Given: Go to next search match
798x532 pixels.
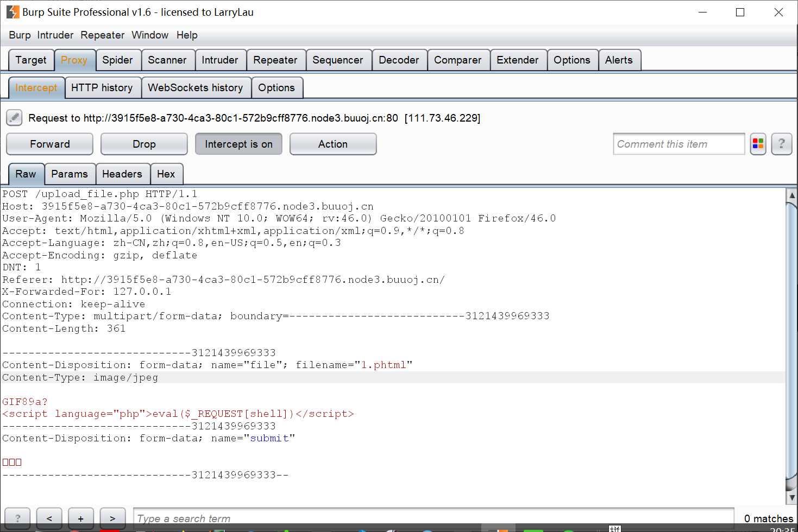Looking at the screenshot, I should point(112,518).
